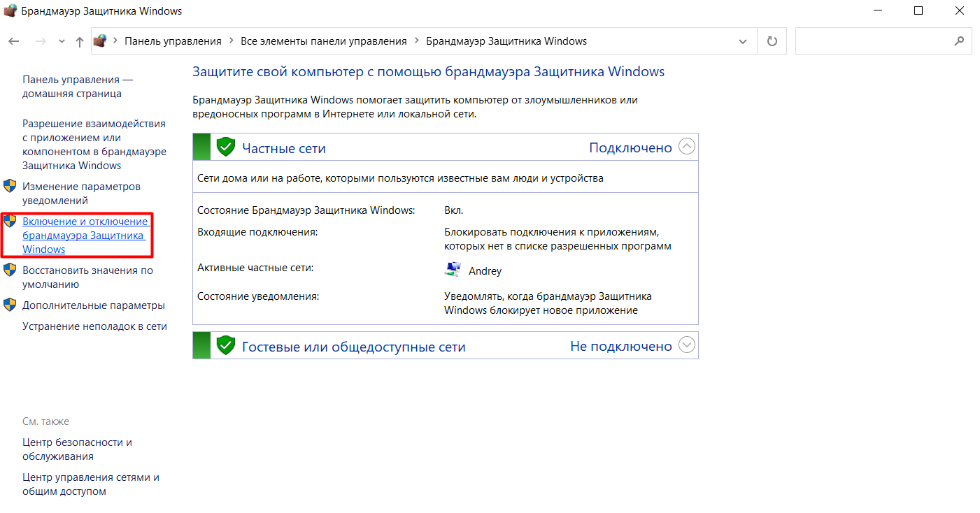Click the Andrey network name

tap(485, 271)
